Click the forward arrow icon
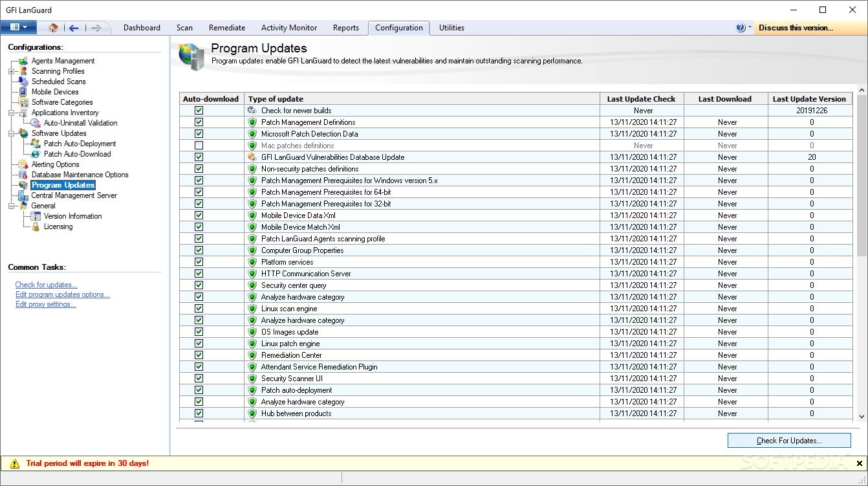 pos(96,28)
